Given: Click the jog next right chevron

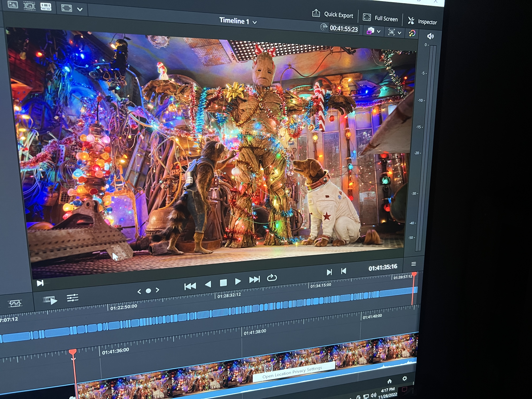Looking at the screenshot, I should click(x=158, y=290).
